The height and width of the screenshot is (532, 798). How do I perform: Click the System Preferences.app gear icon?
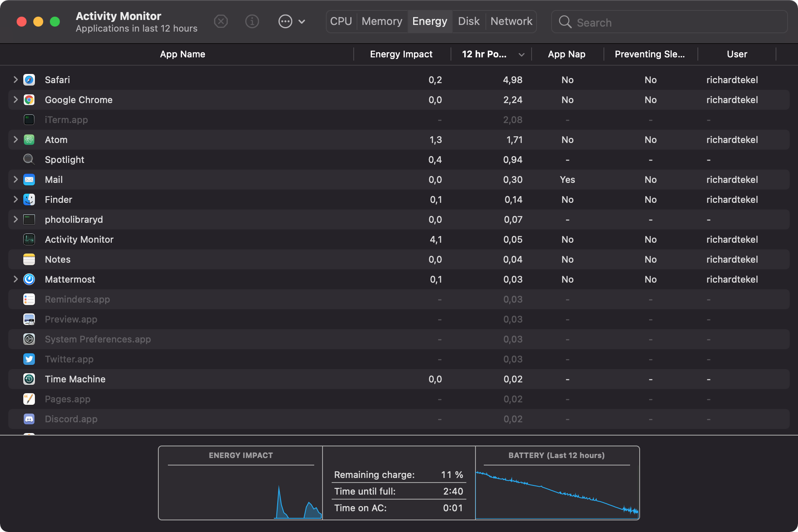point(29,339)
